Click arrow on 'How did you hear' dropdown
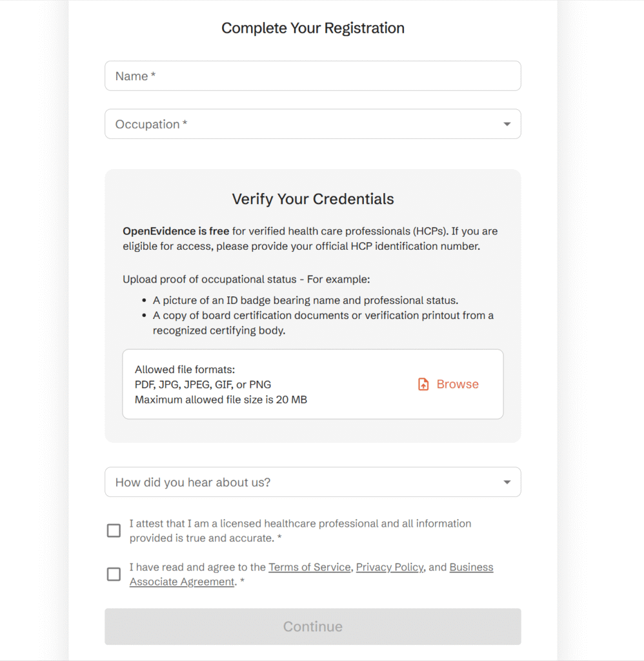Image resolution: width=644 pixels, height=661 pixels. pyautogui.click(x=507, y=482)
